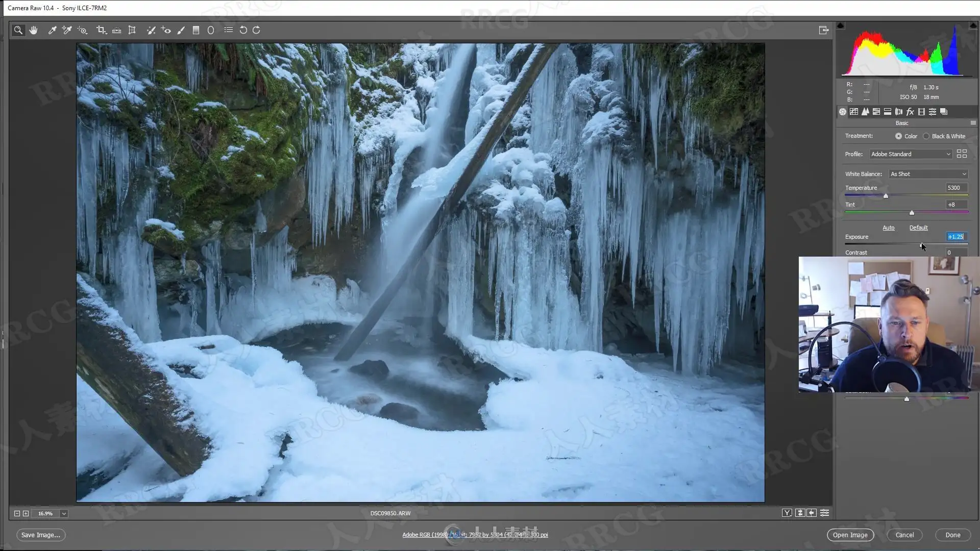Screen dimensions: 980x551
Task: Open the profile browser grid icon
Action: coord(962,154)
